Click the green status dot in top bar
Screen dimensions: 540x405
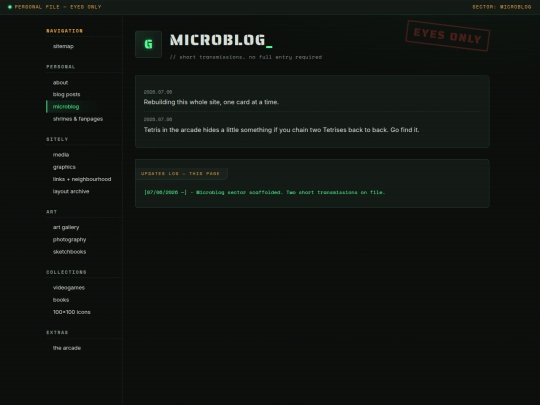coord(10,7)
